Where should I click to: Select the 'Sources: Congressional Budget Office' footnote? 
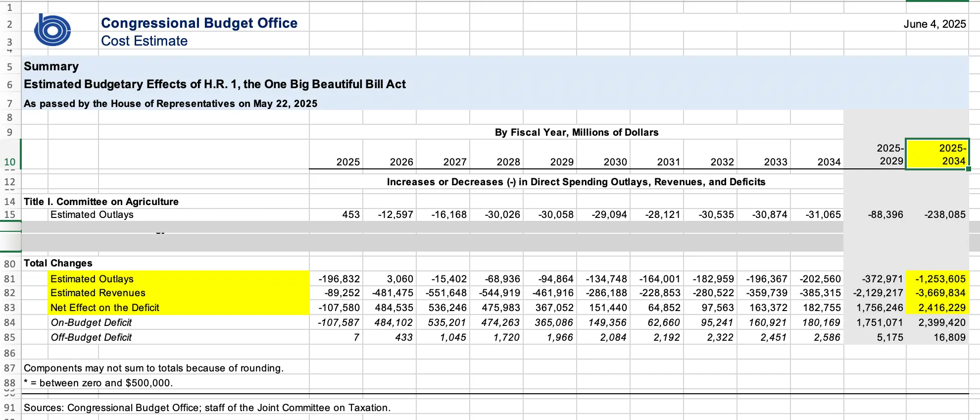click(x=207, y=408)
